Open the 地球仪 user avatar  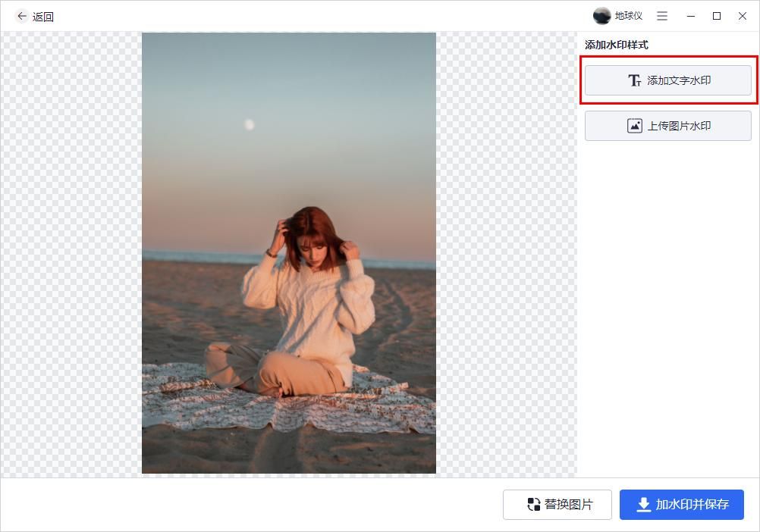pos(601,16)
